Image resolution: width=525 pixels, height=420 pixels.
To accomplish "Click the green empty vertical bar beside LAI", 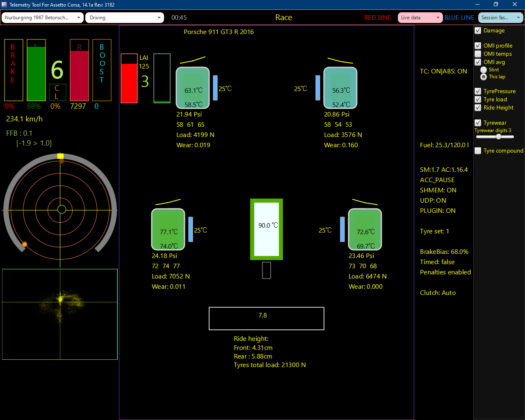I will [x=162, y=78].
